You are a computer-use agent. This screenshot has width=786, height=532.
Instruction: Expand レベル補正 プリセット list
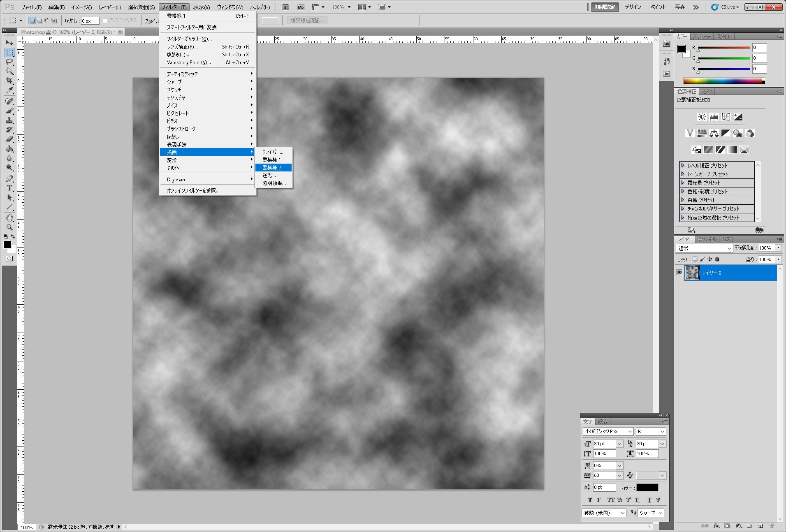point(683,165)
